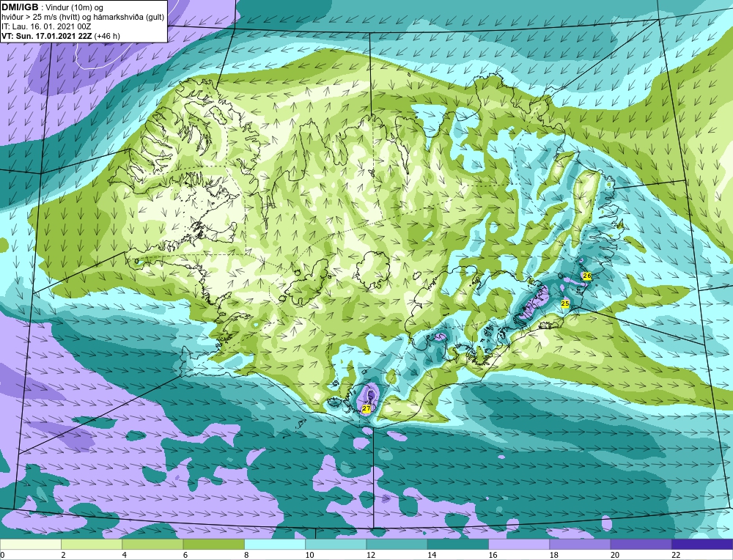Click the 'hviður > 25 m/s (hvítt)' text
Image resolution: width=733 pixels, height=560 pixels.
[40, 17]
